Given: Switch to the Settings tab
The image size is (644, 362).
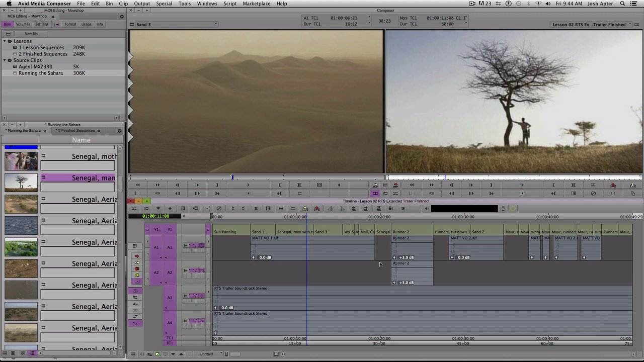Looking at the screenshot, I should 42,24.
